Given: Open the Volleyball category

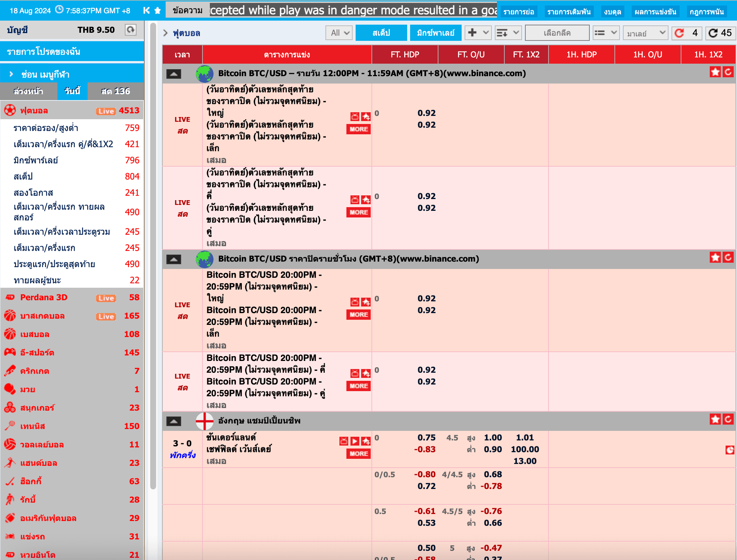Looking at the screenshot, I should pyautogui.click(x=72, y=444).
